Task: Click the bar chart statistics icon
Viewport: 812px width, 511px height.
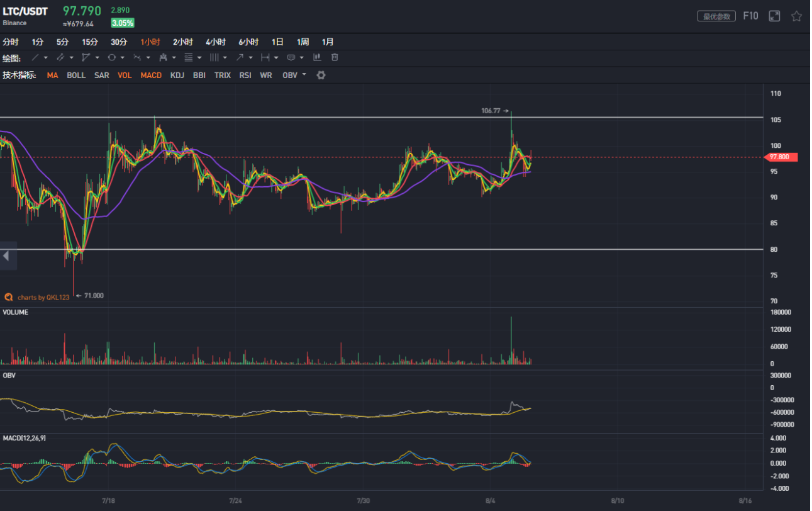Action: point(317,57)
